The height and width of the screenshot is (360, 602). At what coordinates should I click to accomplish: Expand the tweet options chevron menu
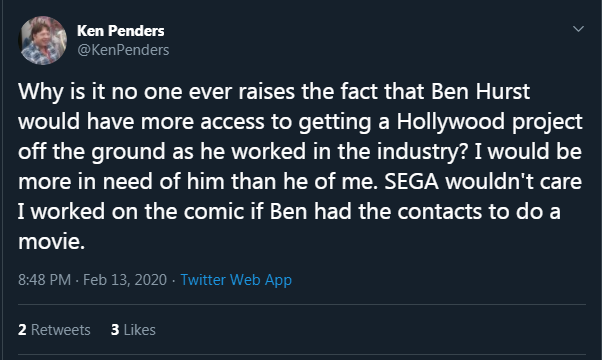578,29
